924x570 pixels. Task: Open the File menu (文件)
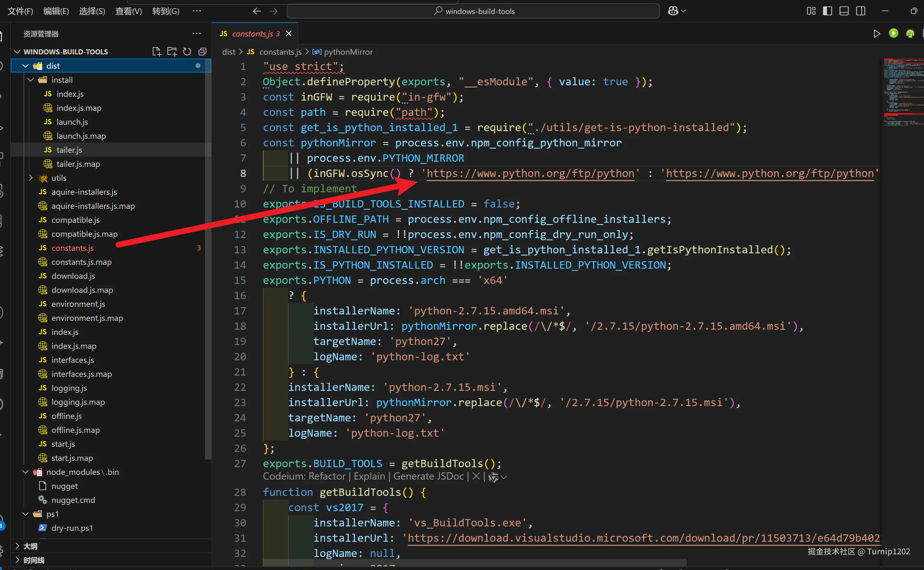pyautogui.click(x=20, y=11)
